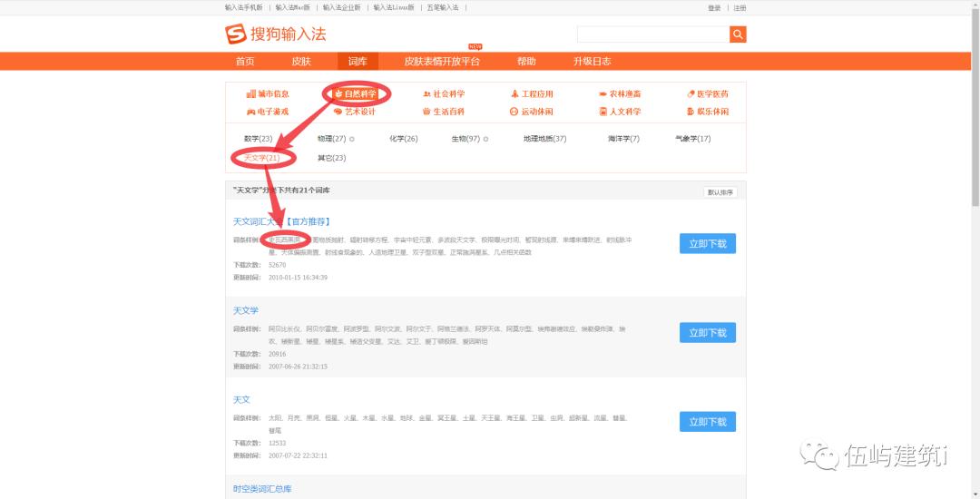The height and width of the screenshot is (499, 980).
Task: Select the 数学(23) subcategory
Action: click(258, 139)
